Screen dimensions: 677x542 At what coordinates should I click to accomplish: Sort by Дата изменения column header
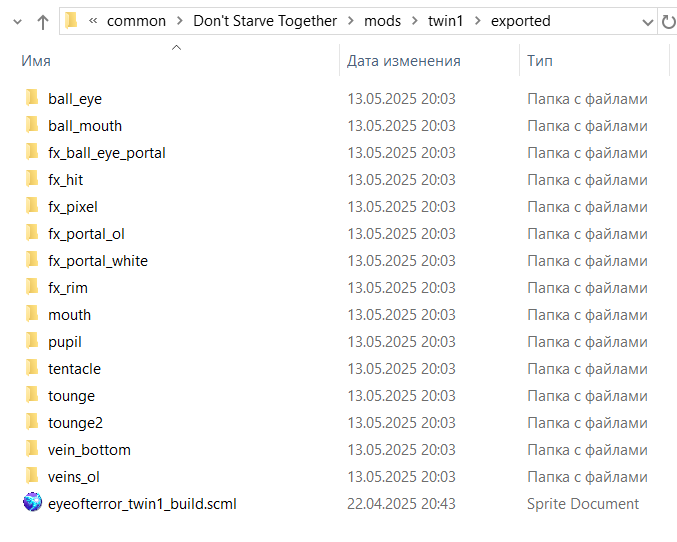tap(403, 61)
